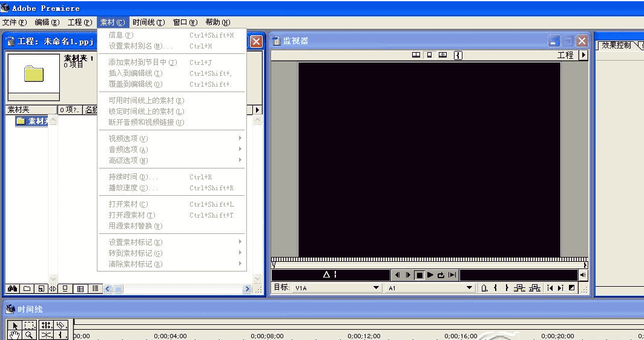Choose the Razor tool in timeline toolbox
The image size is (644, 340).
click(x=47, y=335)
